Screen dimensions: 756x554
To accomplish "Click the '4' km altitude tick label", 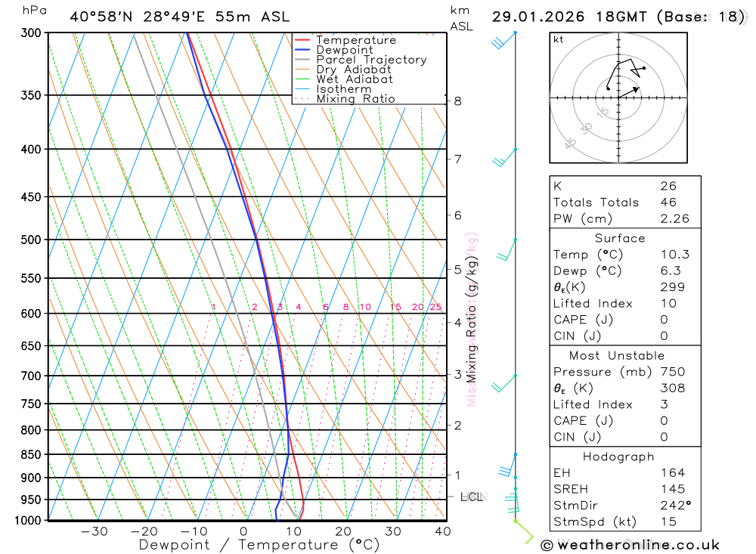I will pyautogui.click(x=457, y=323).
